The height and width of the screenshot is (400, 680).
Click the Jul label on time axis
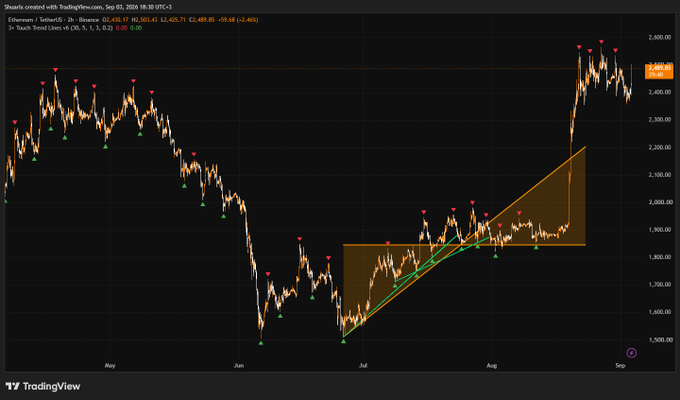tap(363, 366)
